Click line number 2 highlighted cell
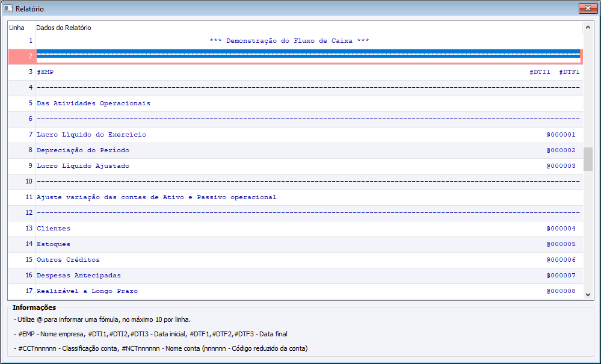601x364 pixels. [x=22, y=57]
